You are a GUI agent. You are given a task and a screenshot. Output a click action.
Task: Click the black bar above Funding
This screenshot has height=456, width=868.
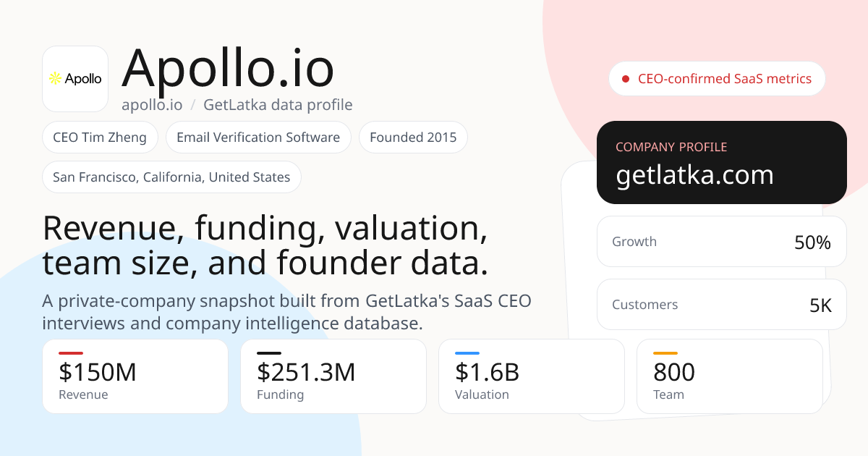tap(269, 353)
